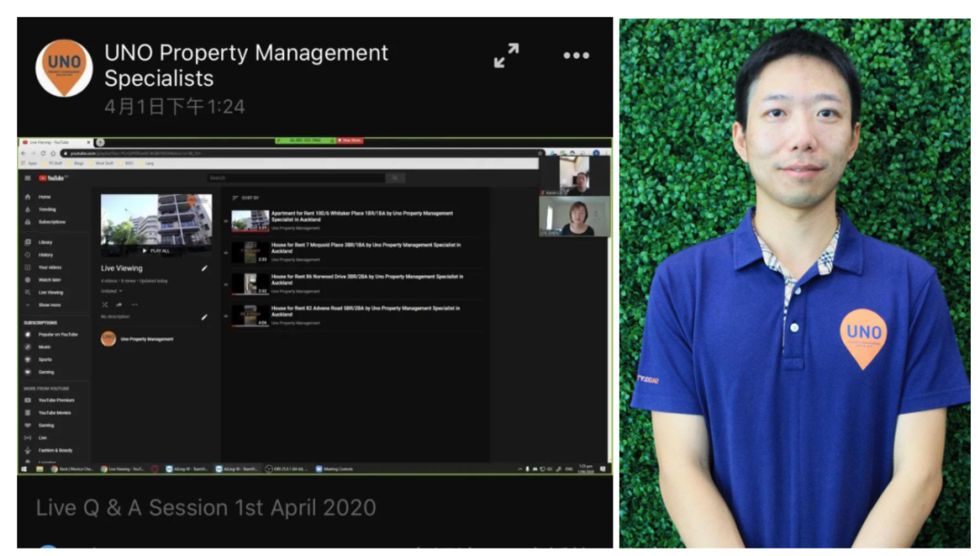980x556 pixels.
Task: Click the Whitaker Place video thumbnail
Action: (x=250, y=221)
